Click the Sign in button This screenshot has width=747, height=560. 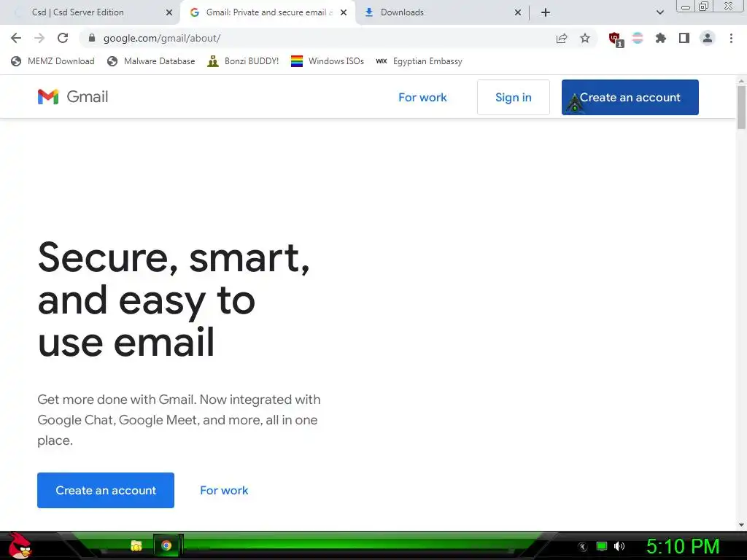pos(513,97)
